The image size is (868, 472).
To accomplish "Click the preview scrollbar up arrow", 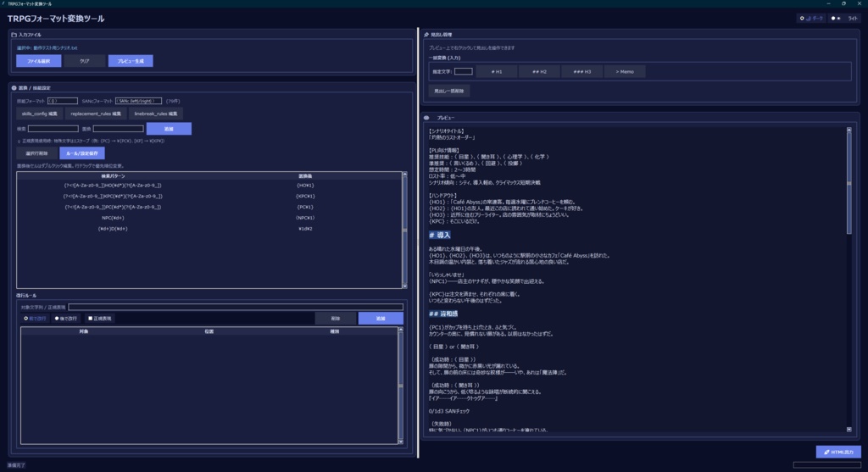I will [x=849, y=130].
